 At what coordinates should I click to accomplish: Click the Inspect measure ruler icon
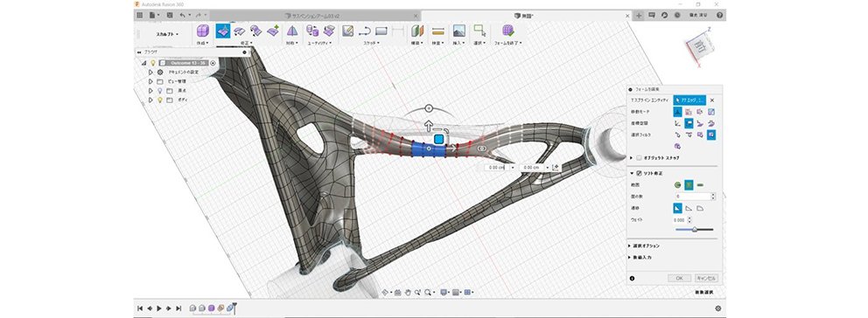pos(437,31)
